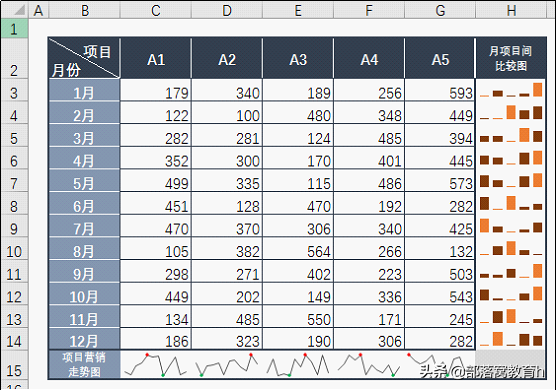This screenshot has height=390, width=556.
Task: Click cell with value 480
Action: [x=298, y=113]
